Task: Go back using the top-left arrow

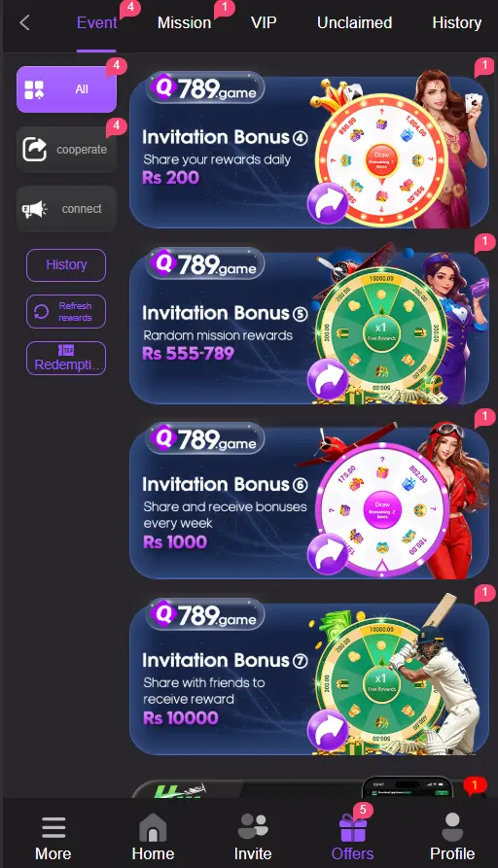Action: 24,22
